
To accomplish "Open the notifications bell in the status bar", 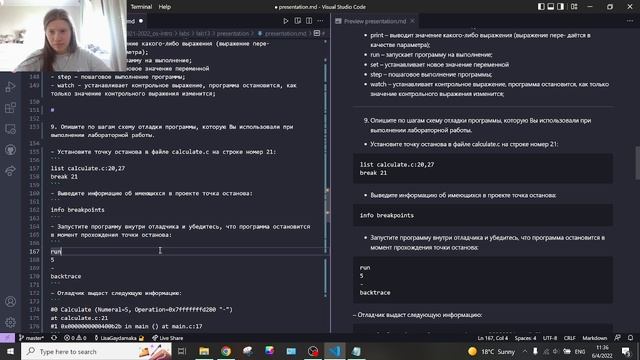I will 631,338.
